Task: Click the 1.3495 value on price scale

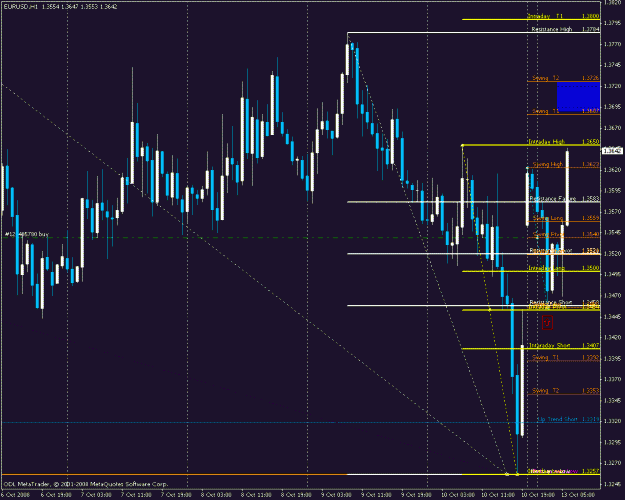Action: 612,274
